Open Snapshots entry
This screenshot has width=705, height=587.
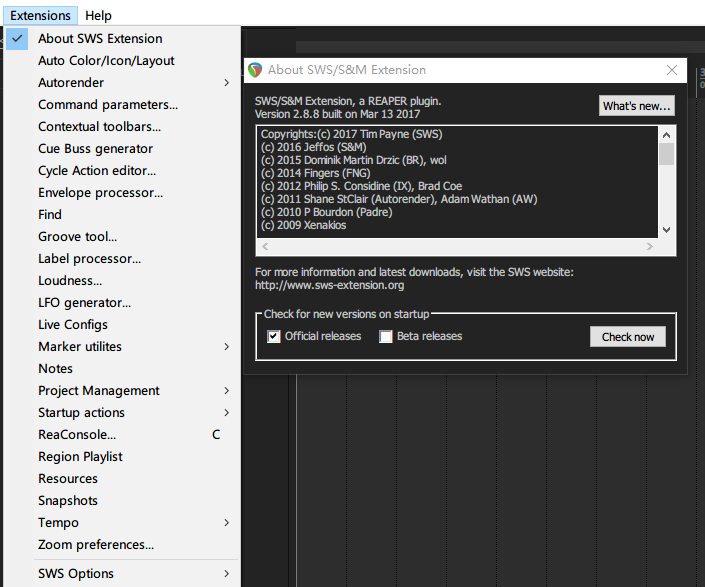coord(122,501)
